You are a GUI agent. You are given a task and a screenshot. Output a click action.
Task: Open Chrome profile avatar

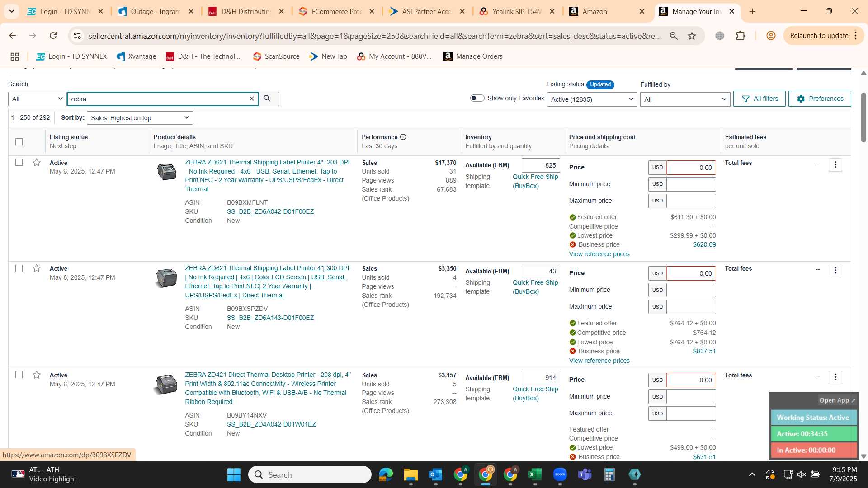[771, 36]
